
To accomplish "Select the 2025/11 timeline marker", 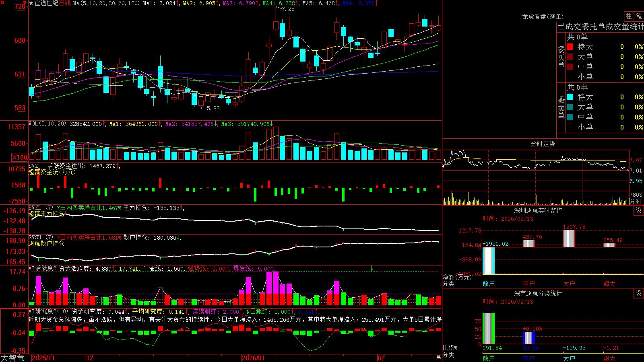I will pos(43,358).
